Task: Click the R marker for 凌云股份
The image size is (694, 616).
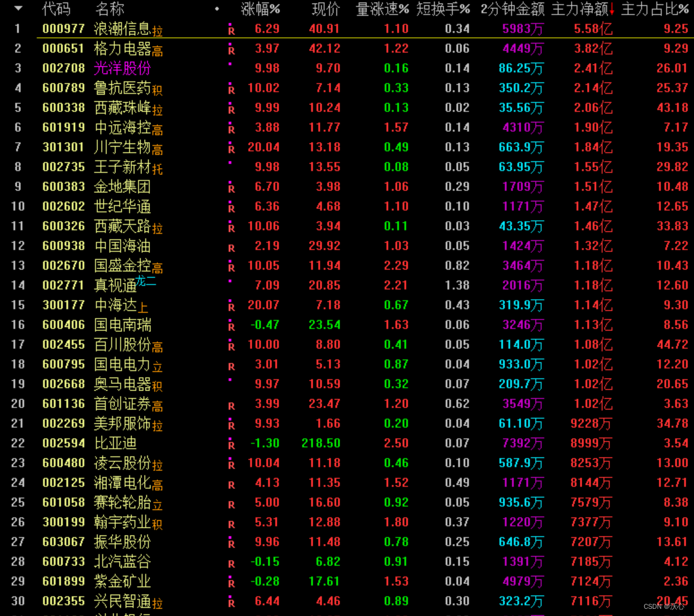Action: point(231,464)
